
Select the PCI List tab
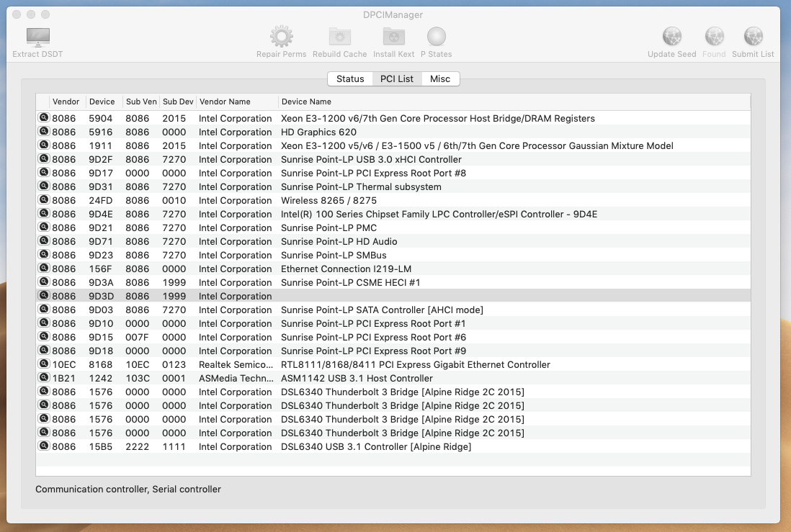(397, 78)
